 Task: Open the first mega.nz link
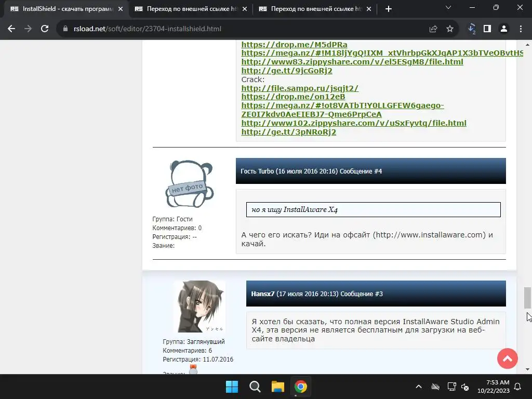[382, 54]
